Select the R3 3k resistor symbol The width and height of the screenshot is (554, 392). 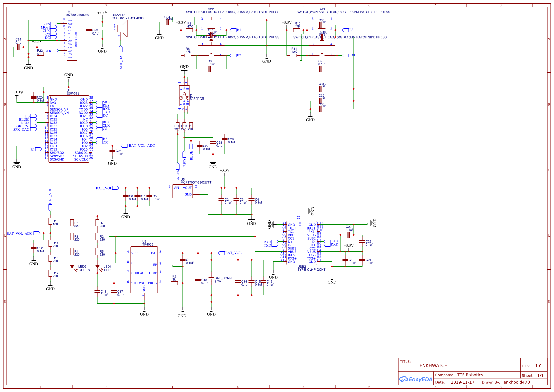(174, 283)
